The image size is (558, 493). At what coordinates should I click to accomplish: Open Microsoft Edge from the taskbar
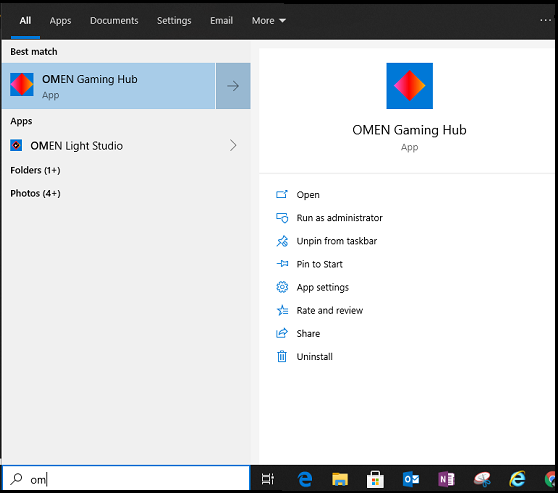coord(305,479)
